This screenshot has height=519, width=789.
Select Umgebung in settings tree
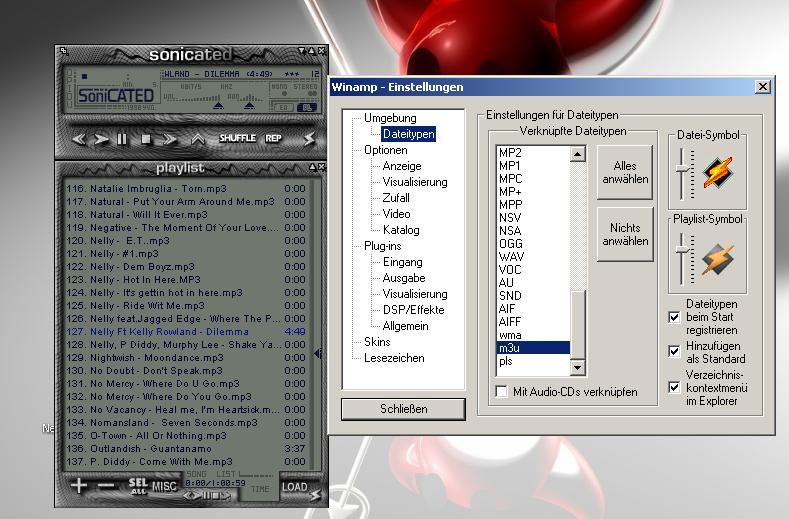click(390, 118)
